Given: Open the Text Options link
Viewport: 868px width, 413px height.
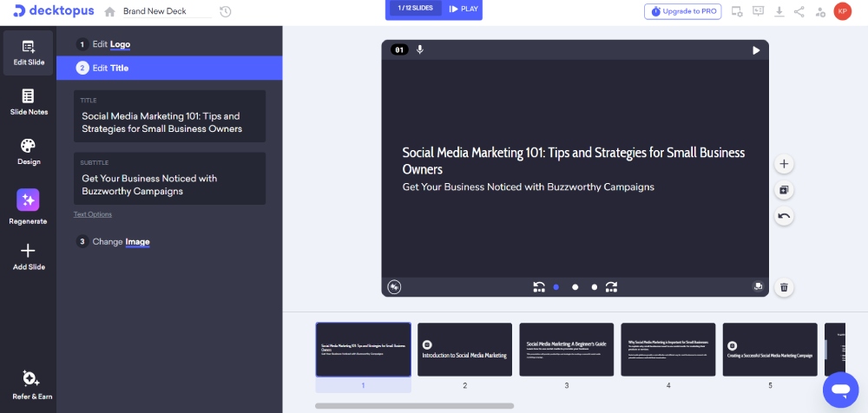Looking at the screenshot, I should (x=93, y=214).
